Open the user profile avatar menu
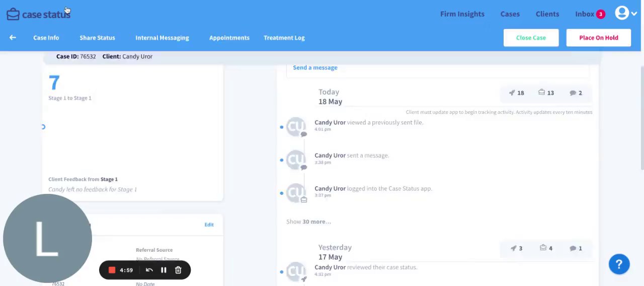644x286 pixels. coord(625,14)
